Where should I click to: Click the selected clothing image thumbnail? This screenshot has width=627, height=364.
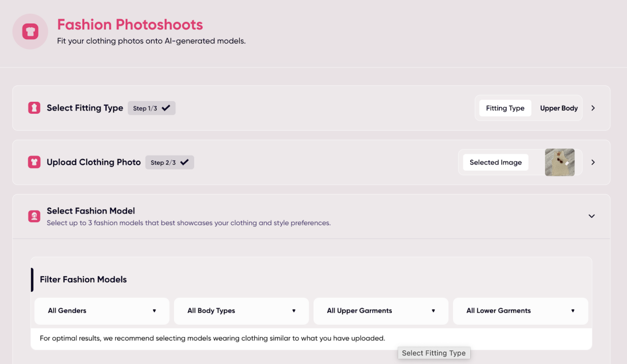[x=559, y=162]
